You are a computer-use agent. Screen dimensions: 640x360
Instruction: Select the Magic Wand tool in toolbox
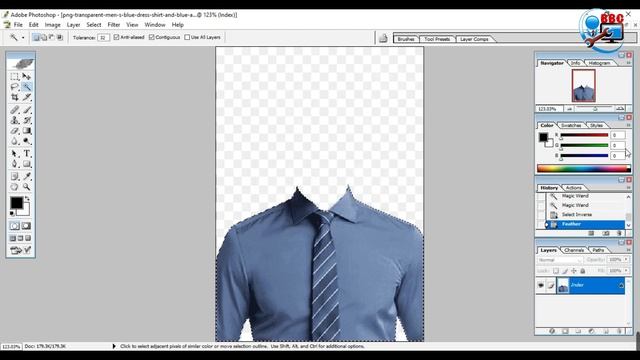(x=27, y=87)
